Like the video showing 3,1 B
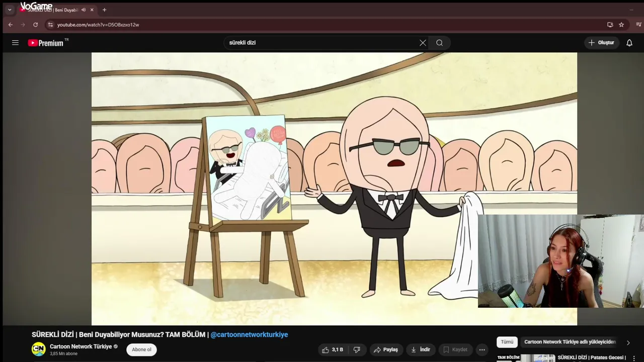644x362 pixels. click(x=332, y=349)
